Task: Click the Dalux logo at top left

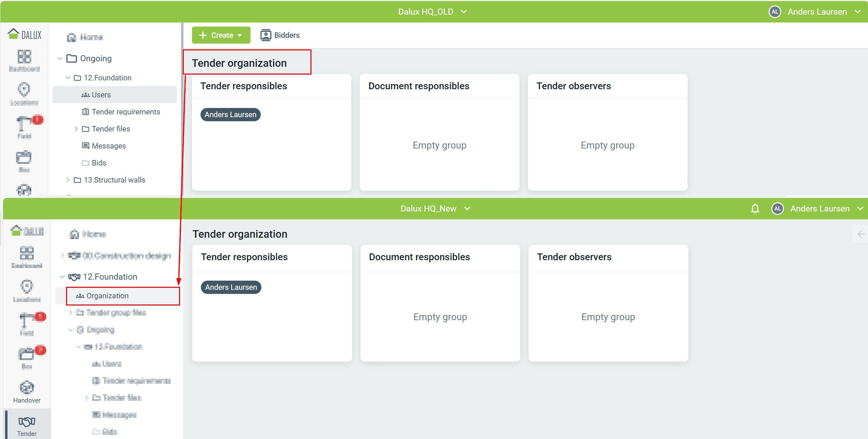Action: [25, 34]
